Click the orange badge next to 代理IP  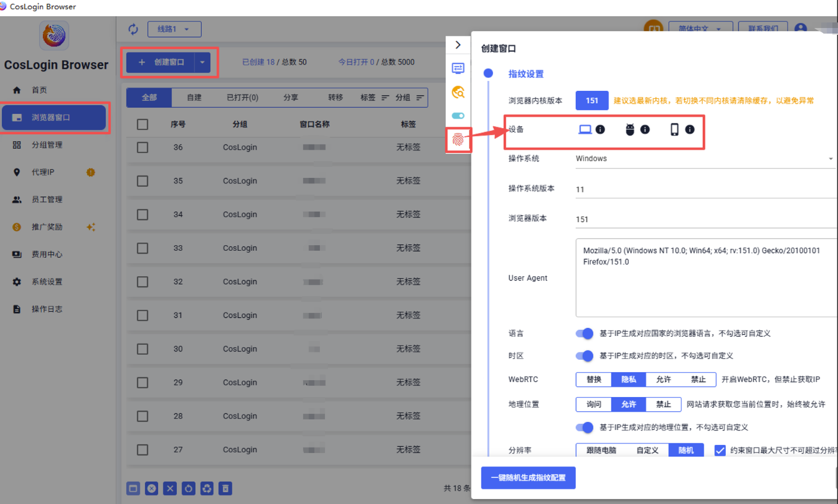click(91, 172)
